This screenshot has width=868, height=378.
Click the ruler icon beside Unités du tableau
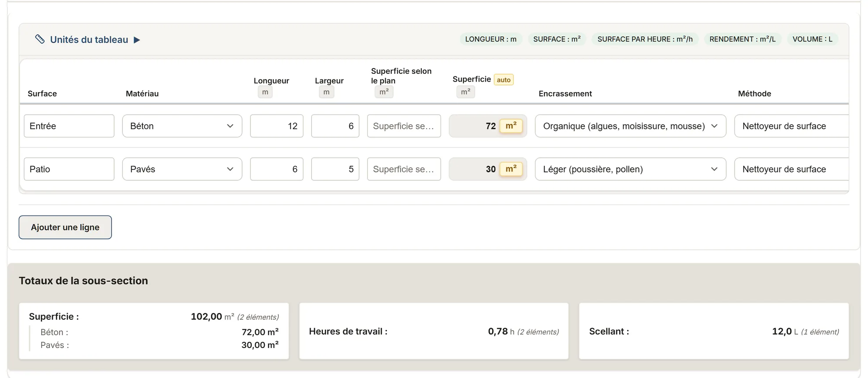pyautogui.click(x=40, y=40)
